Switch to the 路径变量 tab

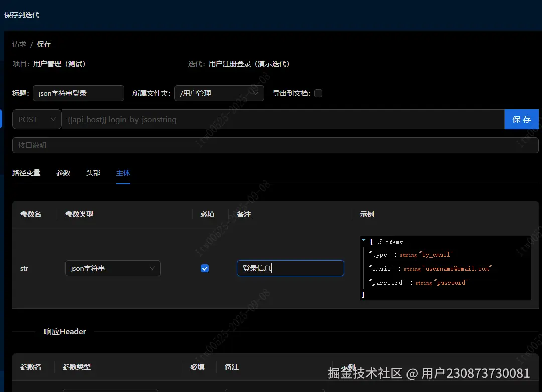[x=26, y=173]
